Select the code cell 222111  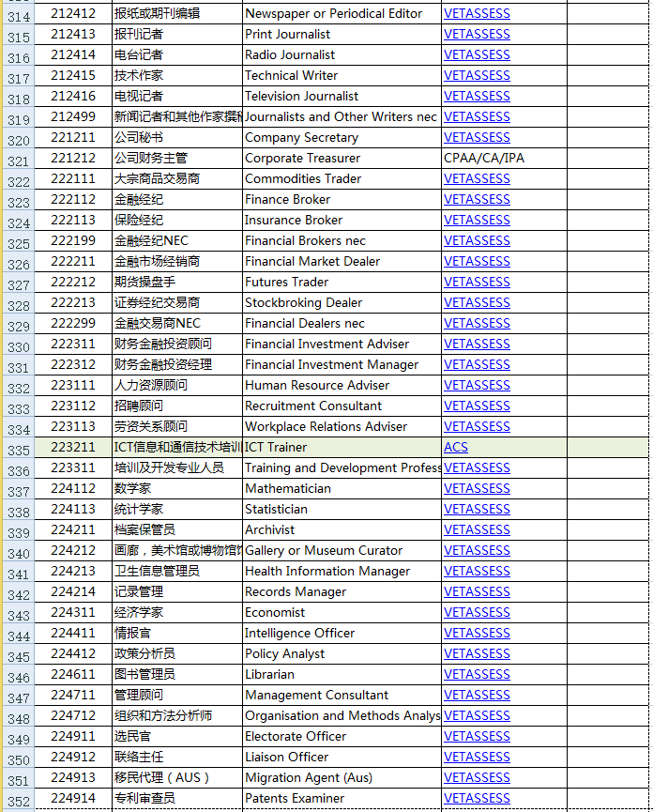(73, 179)
